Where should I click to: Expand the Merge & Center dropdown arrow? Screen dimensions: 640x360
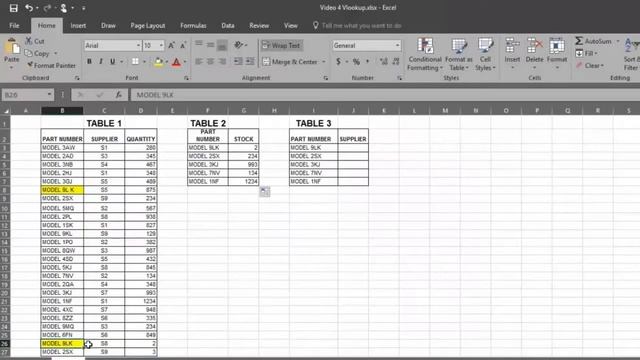click(324, 62)
